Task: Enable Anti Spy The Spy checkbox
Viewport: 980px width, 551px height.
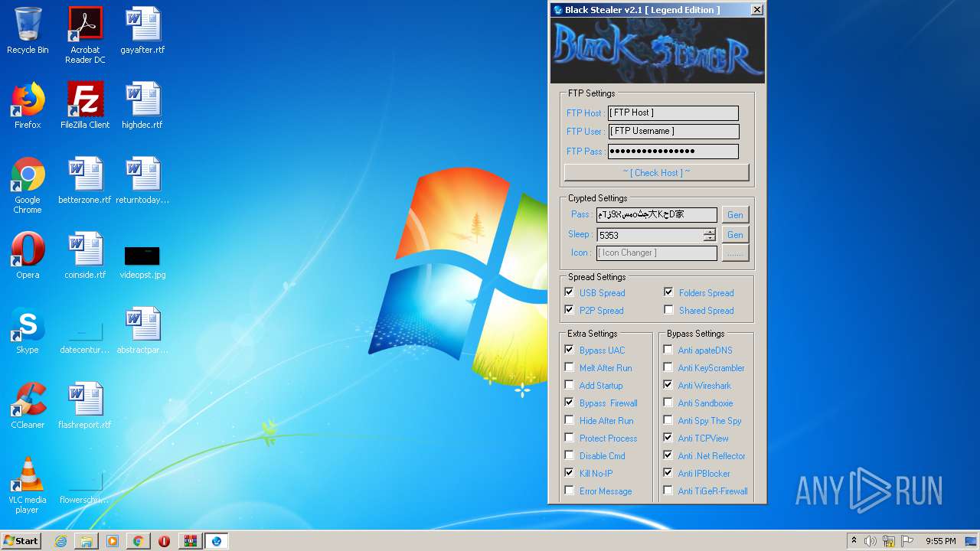Action: click(668, 420)
